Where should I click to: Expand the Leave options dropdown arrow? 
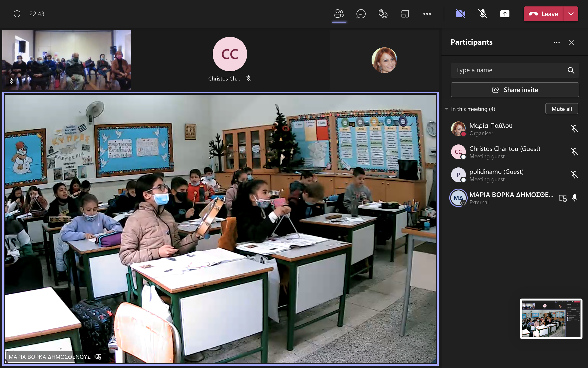(x=571, y=14)
